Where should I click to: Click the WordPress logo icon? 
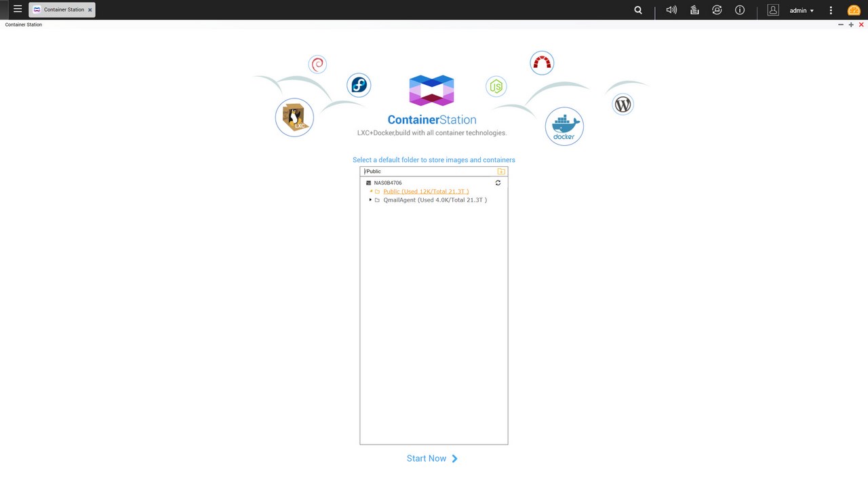coord(623,105)
